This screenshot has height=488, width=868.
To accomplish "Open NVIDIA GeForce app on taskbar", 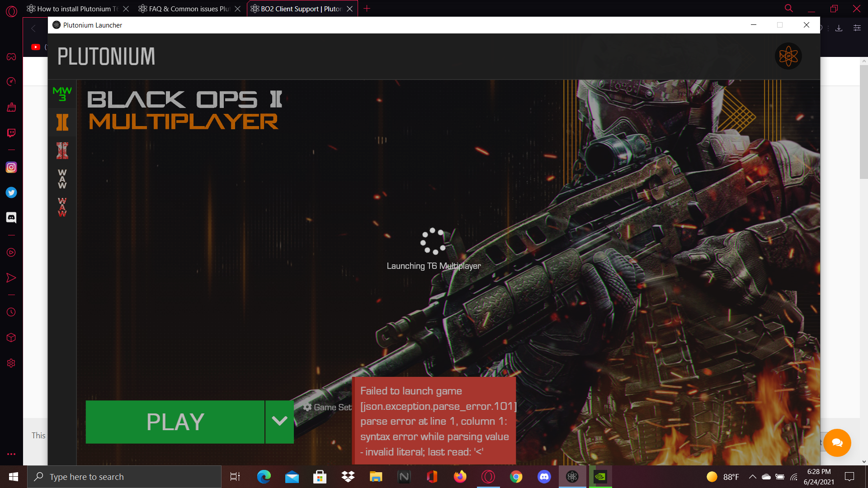I will [600, 477].
